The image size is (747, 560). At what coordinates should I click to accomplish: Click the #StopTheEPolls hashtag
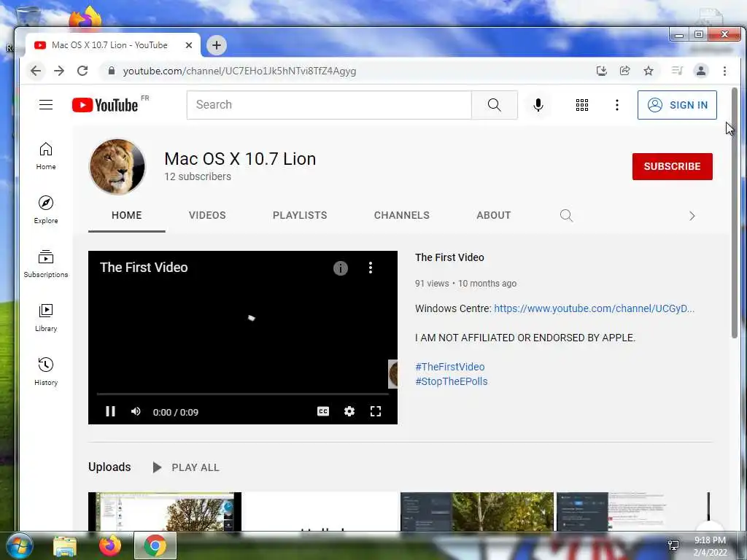point(451,381)
